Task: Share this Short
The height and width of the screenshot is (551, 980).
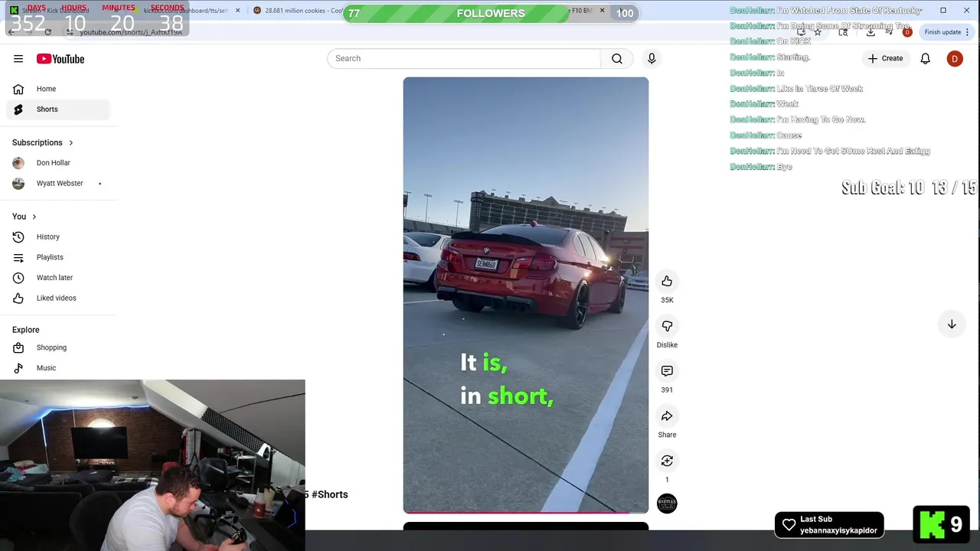Action: [667, 416]
